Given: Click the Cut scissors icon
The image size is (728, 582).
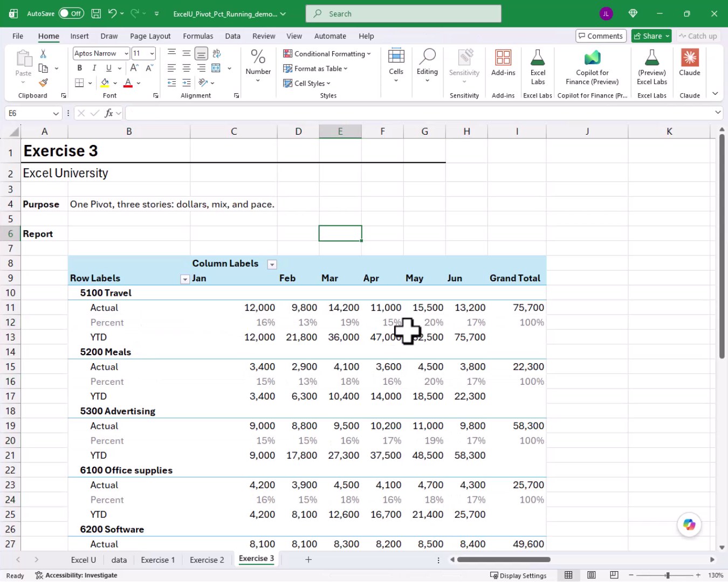Looking at the screenshot, I should coord(43,53).
